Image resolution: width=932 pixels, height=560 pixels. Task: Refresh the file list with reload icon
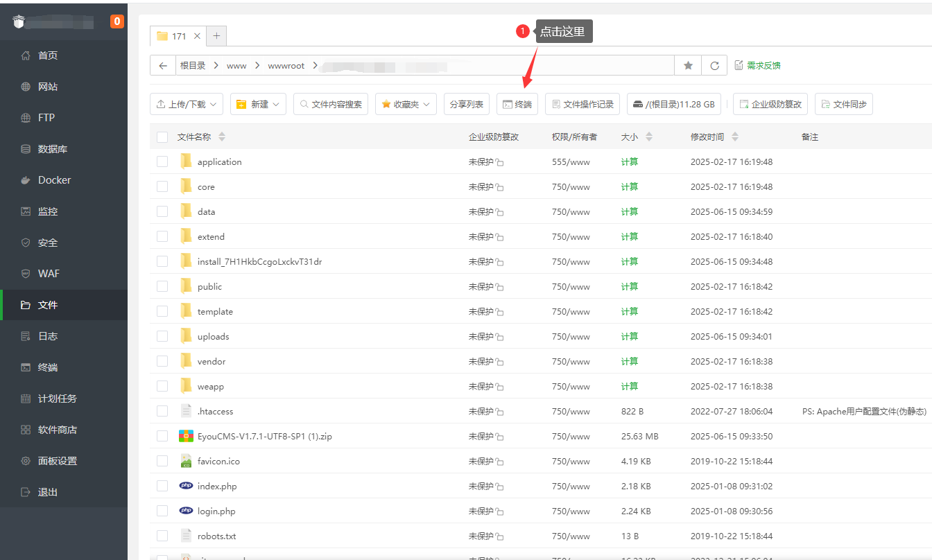[x=714, y=65]
